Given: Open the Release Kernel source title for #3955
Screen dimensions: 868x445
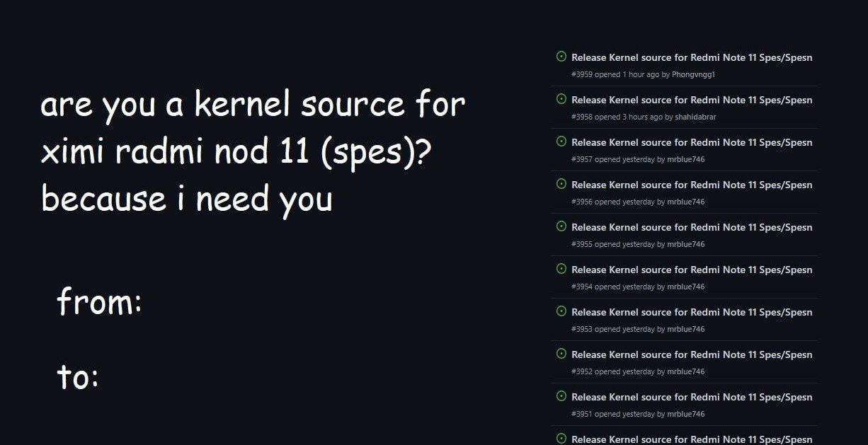Looking at the screenshot, I should coord(692,227).
